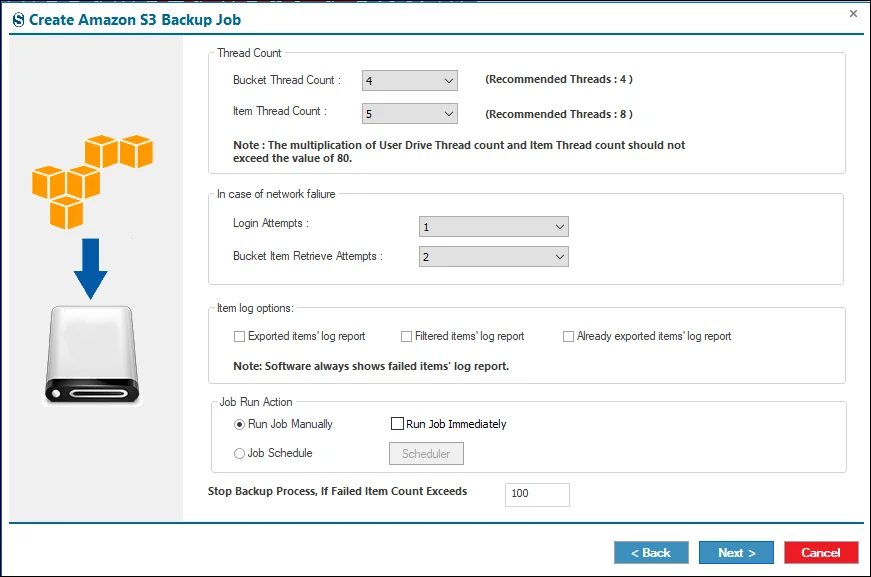Select the Job Schedule radio button
871x577 pixels.
click(239, 453)
